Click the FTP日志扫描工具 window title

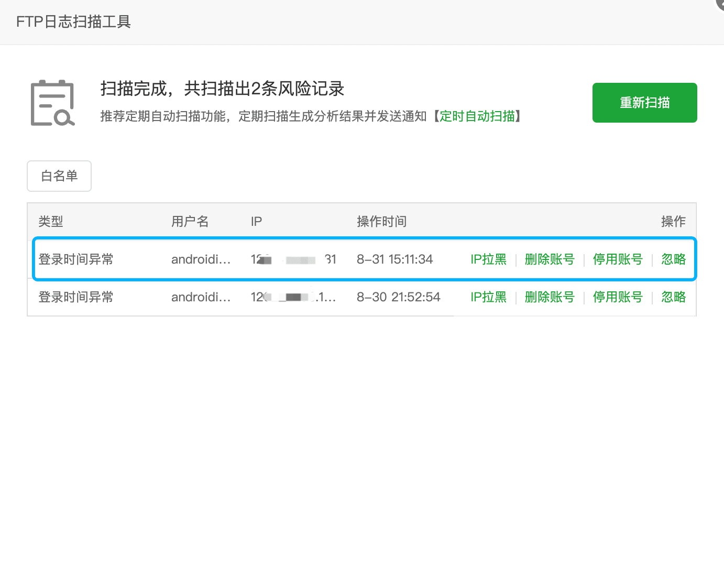point(73,22)
